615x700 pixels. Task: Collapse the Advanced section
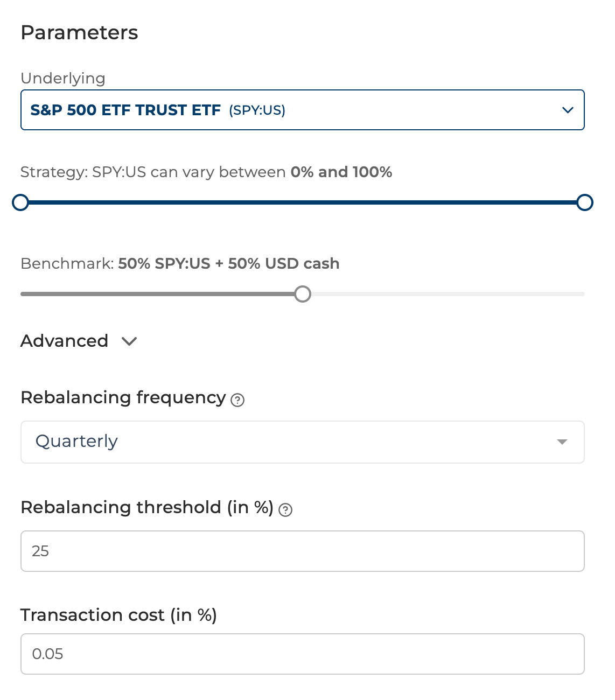point(79,341)
